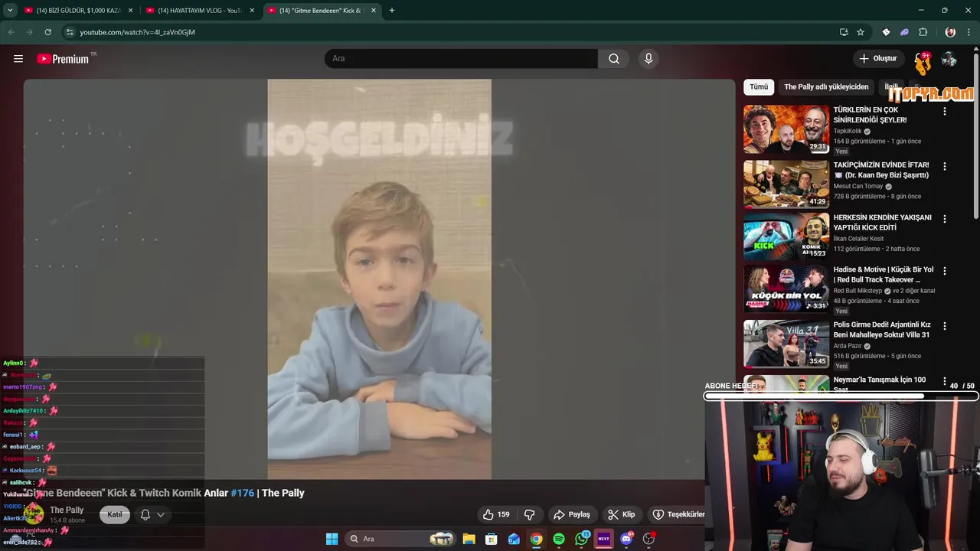Select The Pally adlı yükleyiciden chip
Image resolution: width=980 pixels, height=551 pixels.
tap(826, 87)
